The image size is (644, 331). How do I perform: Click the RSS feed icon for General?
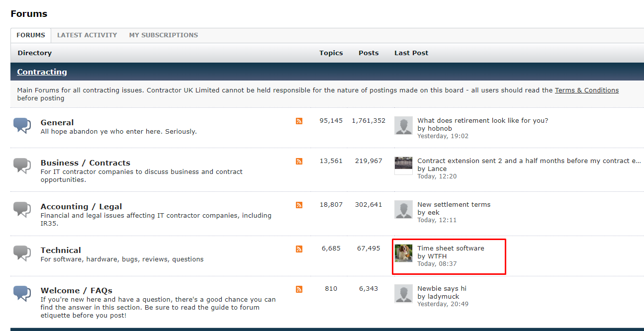pyautogui.click(x=299, y=121)
